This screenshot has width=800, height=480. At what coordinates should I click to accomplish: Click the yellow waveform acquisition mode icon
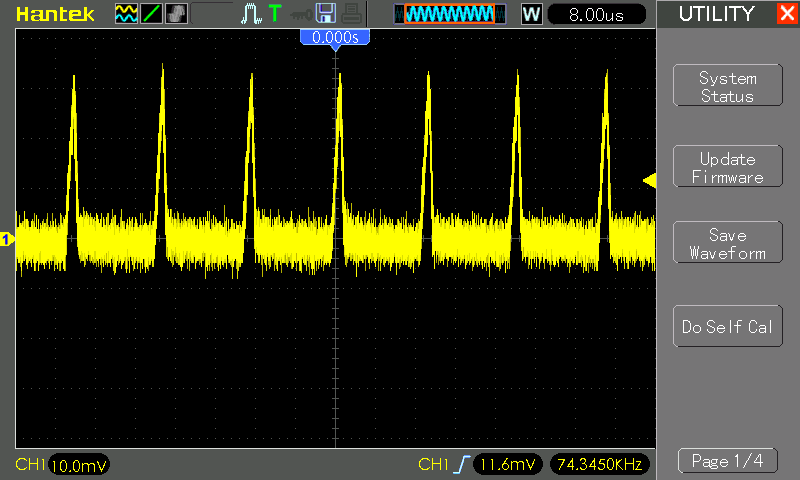pos(126,14)
